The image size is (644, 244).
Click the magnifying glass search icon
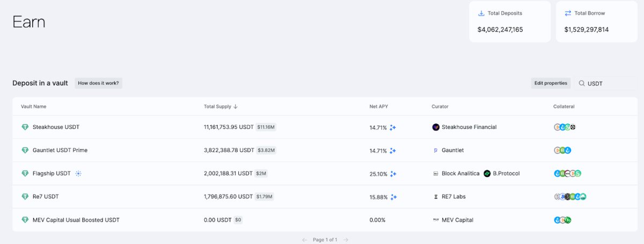[x=582, y=83]
